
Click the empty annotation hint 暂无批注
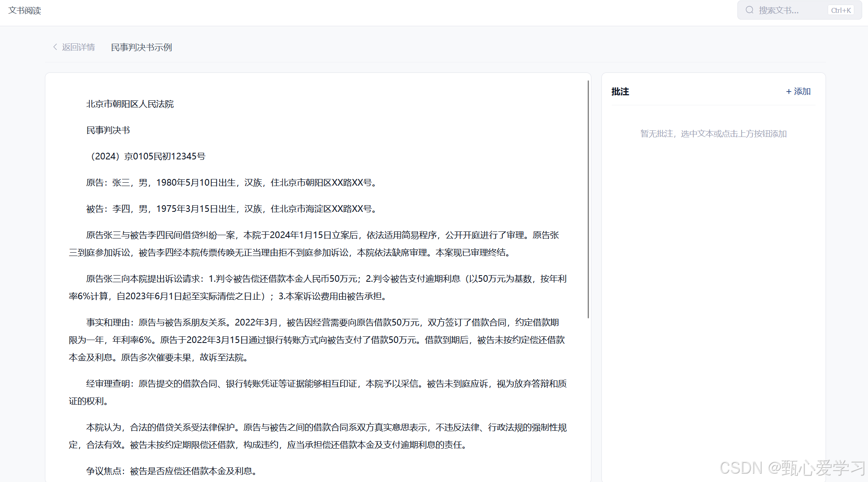[x=713, y=134]
